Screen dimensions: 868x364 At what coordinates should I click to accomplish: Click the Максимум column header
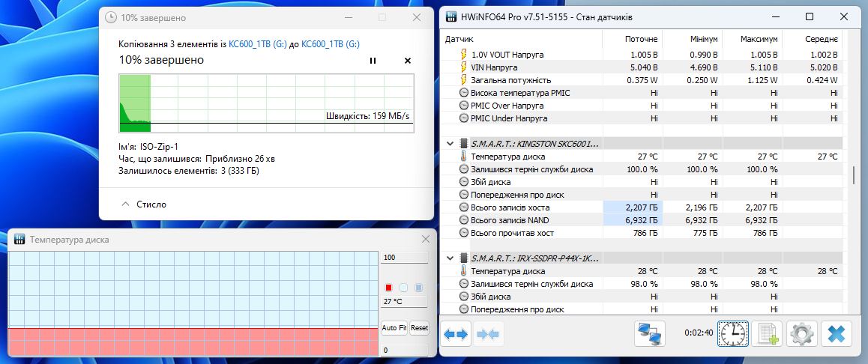tap(753, 40)
